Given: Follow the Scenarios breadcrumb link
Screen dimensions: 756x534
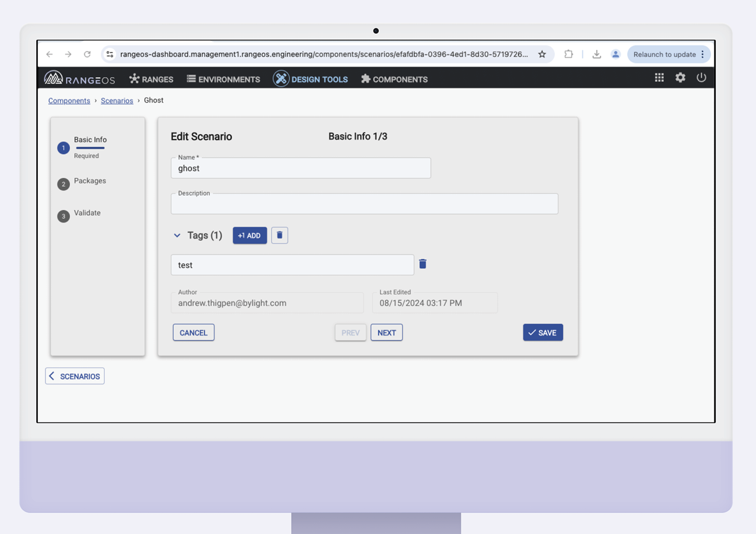Looking at the screenshot, I should click(x=117, y=100).
